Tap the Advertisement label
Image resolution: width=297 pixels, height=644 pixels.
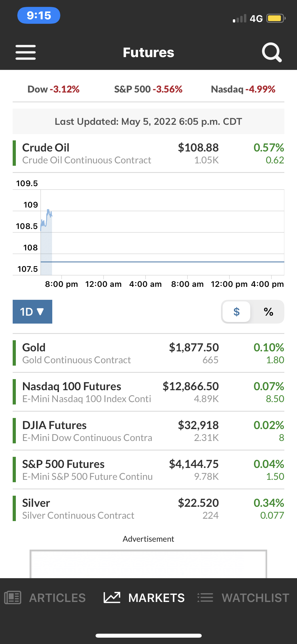[x=148, y=539]
